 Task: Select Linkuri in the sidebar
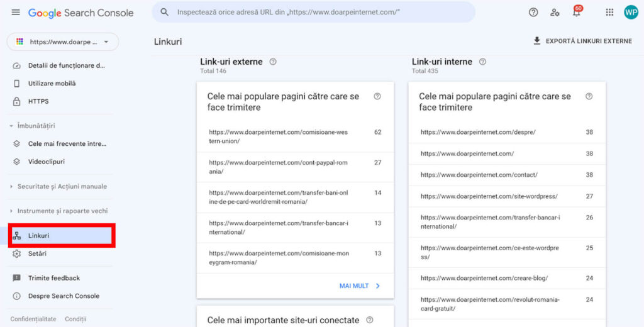point(62,236)
